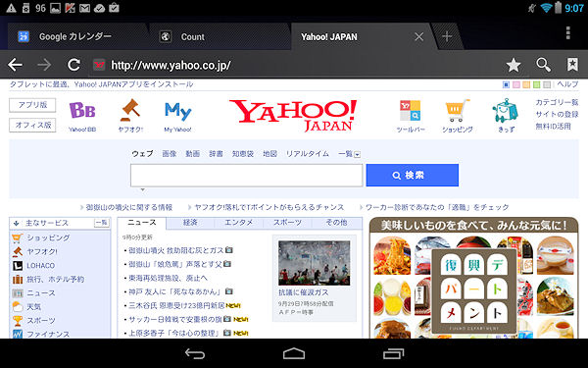Click the Yahoo! JAPANアプリ install link
Image resolution: width=588 pixels, height=368 pixels.
coord(101,84)
